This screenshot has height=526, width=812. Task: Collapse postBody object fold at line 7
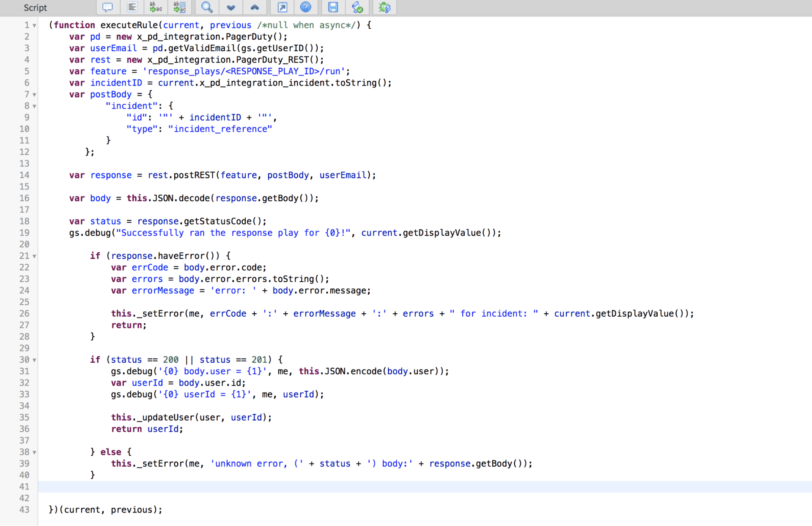(35, 95)
